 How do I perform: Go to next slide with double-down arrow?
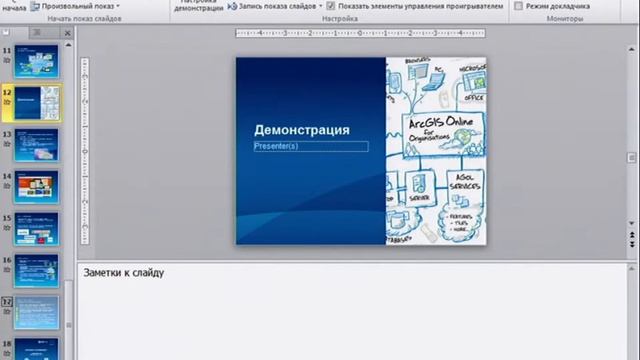tap(631, 244)
